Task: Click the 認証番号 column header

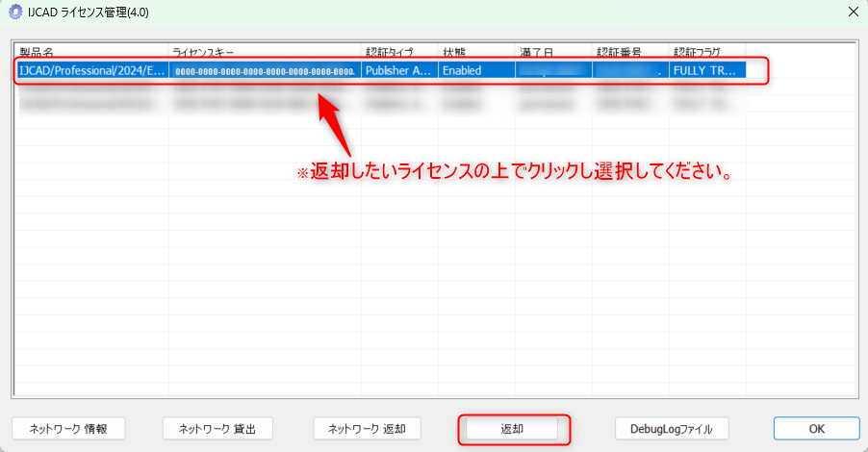Action: pos(630,52)
